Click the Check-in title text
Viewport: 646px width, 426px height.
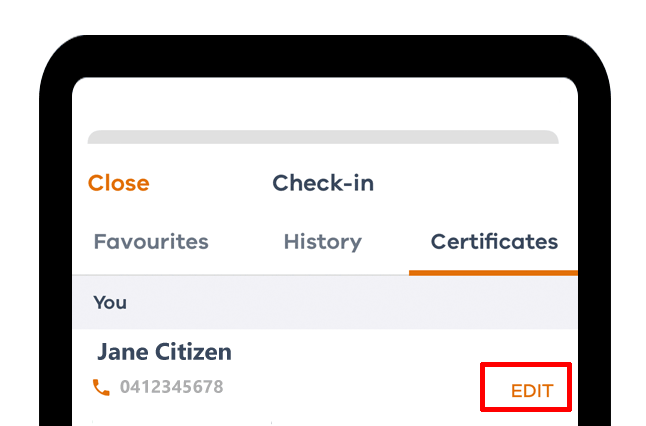[x=323, y=183]
